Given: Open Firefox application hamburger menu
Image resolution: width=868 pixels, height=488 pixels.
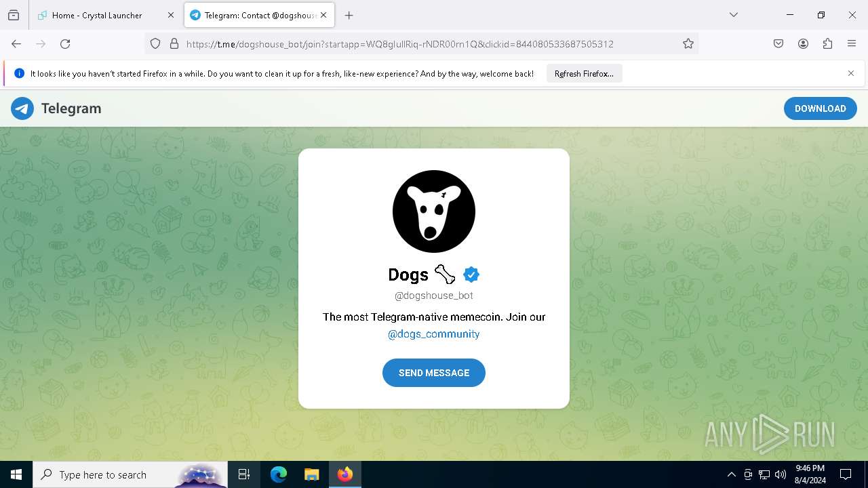Looking at the screenshot, I should coord(852,44).
